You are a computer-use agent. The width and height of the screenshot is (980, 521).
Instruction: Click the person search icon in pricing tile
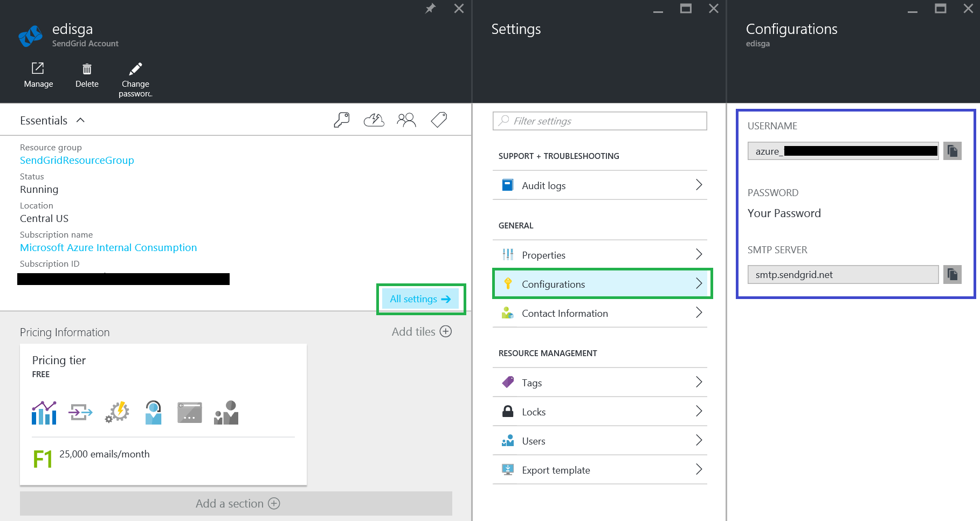point(153,413)
